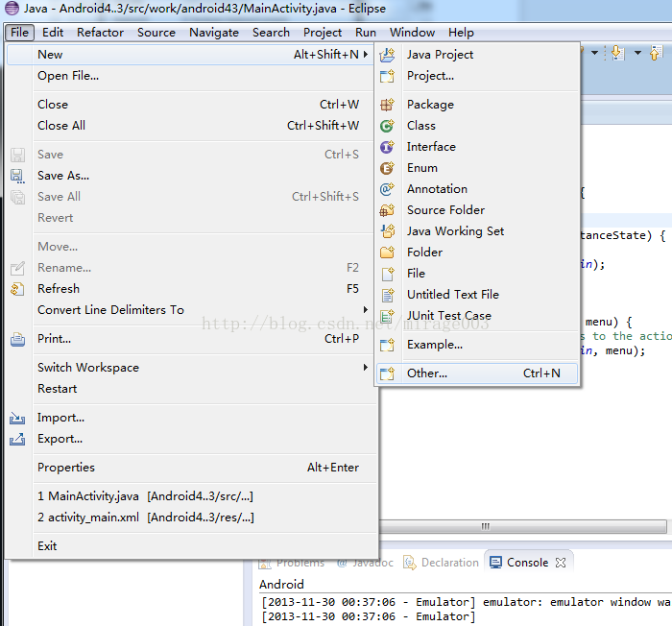672x626 pixels.
Task: Open the Search menu
Action: click(x=271, y=32)
